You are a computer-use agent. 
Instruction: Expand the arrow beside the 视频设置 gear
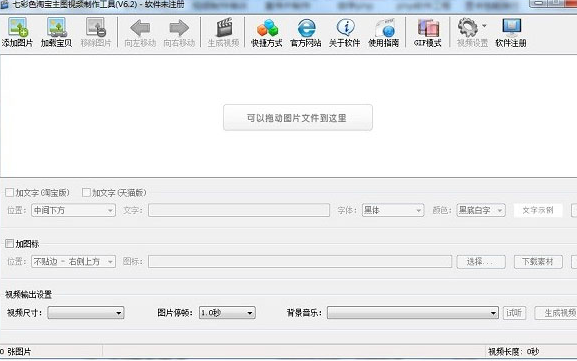[484, 26]
